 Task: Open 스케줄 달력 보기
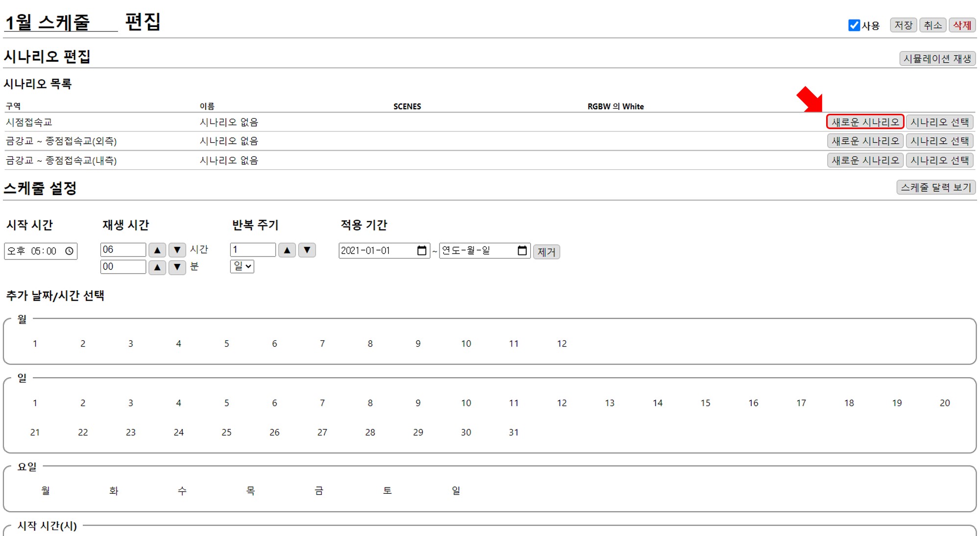point(936,187)
